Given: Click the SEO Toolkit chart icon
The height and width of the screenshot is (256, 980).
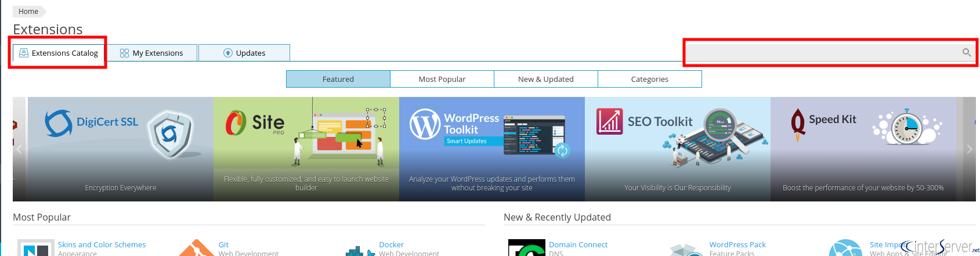Looking at the screenshot, I should 610,121.
